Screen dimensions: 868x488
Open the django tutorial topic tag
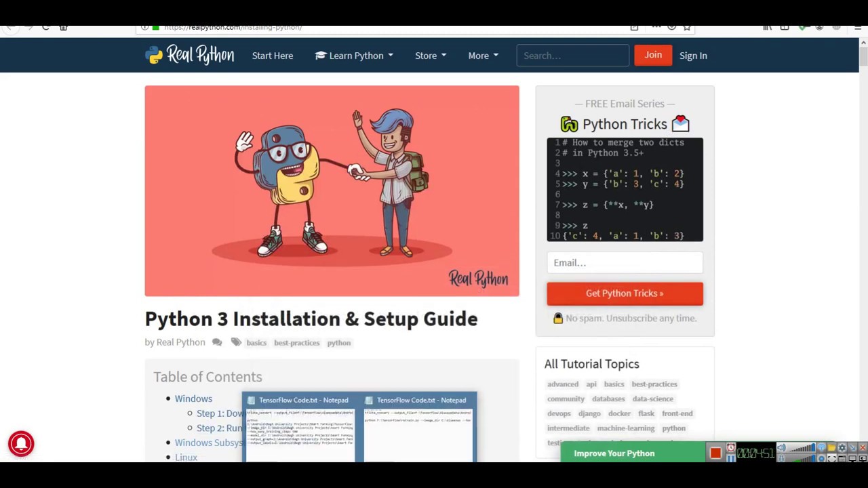589,413
